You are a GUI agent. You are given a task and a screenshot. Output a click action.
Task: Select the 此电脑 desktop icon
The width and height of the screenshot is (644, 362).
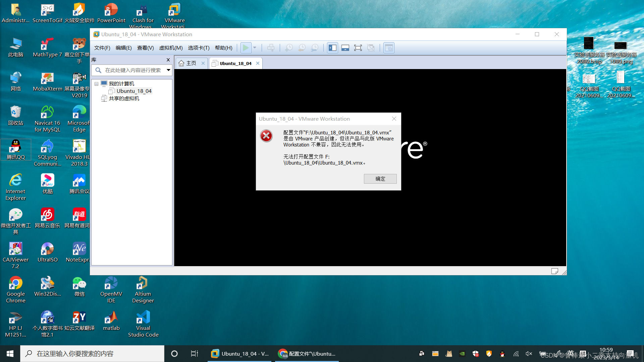tap(15, 47)
